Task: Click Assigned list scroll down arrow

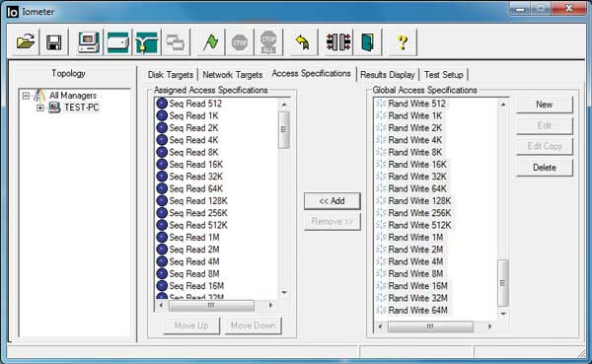Action: 284,292
